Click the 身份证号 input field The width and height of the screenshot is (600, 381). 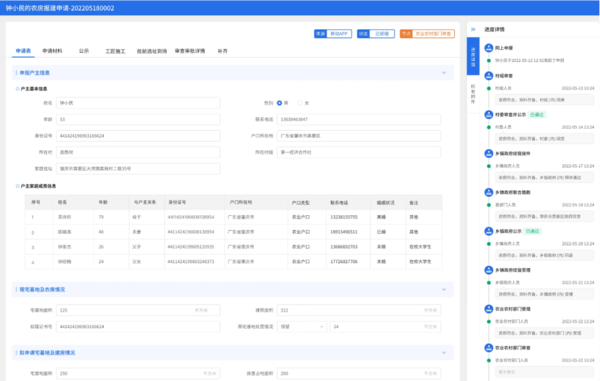(138, 136)
